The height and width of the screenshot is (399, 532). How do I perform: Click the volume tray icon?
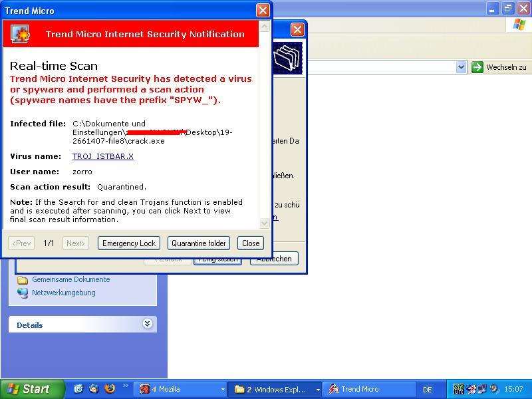click(494, 388)
